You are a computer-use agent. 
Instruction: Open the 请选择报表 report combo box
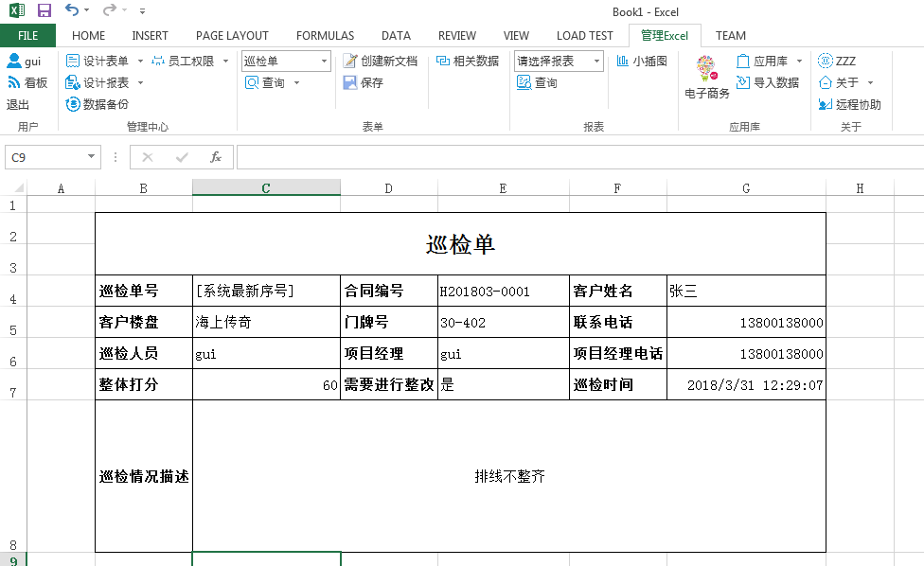(x=559, y=61)
